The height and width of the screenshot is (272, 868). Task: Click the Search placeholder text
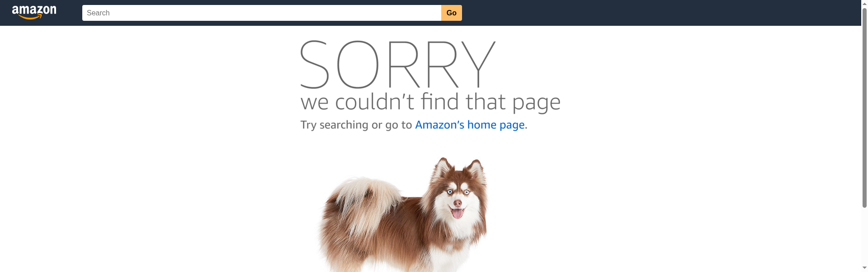pos(98,13)
